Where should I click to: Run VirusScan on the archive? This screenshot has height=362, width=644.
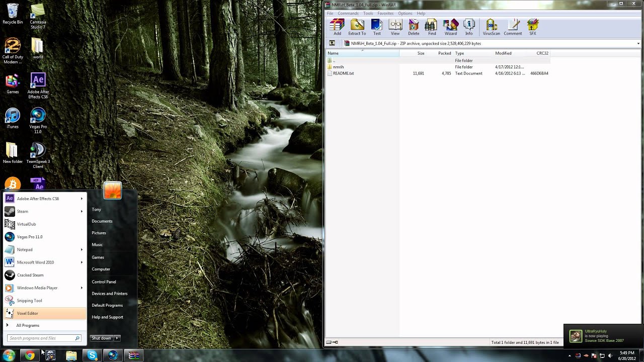click(x=492, y=27)
